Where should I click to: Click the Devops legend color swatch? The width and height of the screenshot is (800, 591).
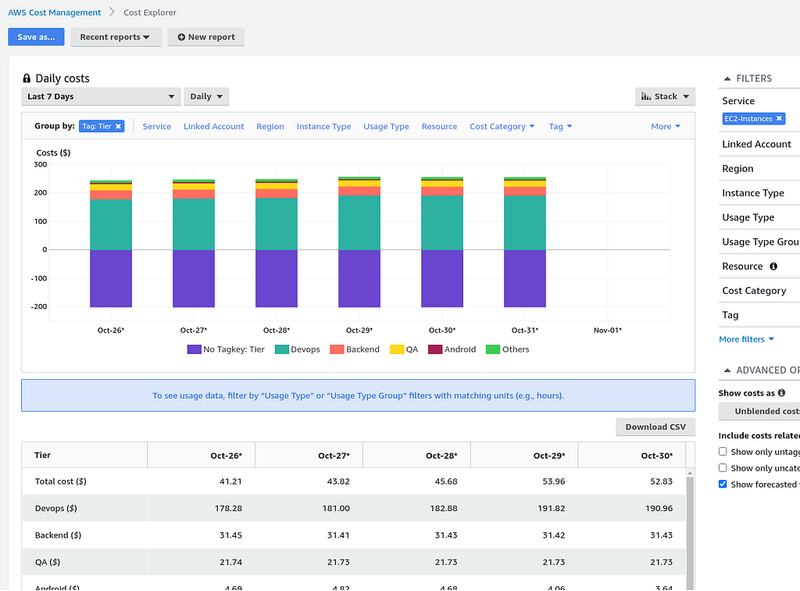282,350
